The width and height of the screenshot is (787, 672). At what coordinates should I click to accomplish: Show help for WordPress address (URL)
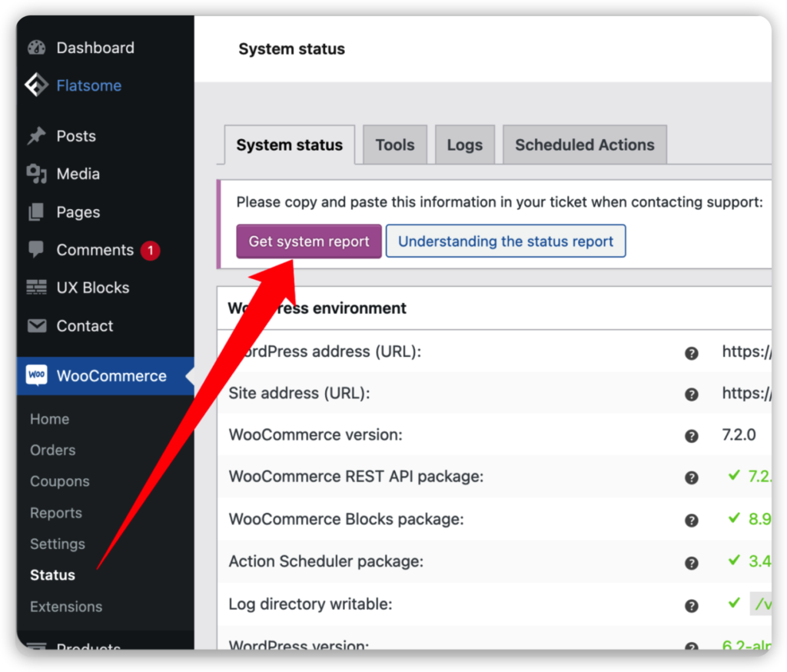692,353
